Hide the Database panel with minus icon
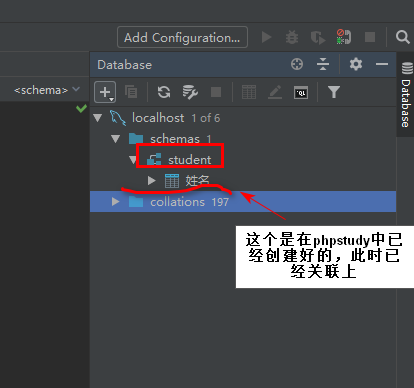Screen dimensions: 414x388 (382, 64)
